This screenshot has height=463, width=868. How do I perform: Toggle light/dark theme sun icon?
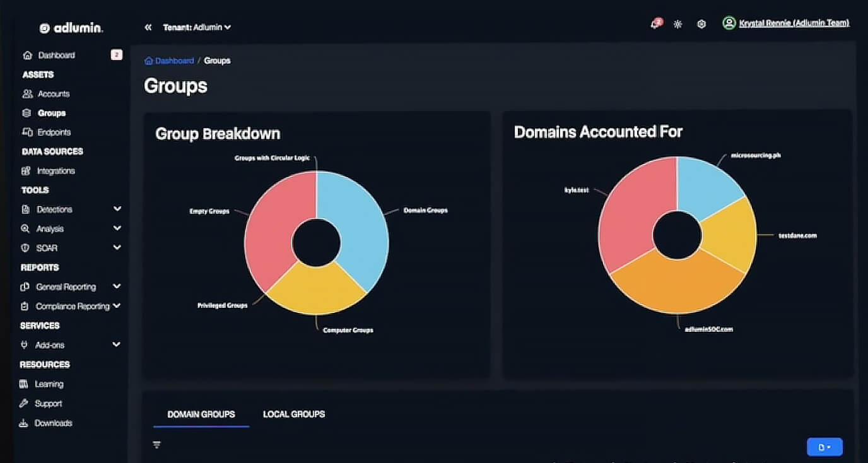(x=678, y=24)
